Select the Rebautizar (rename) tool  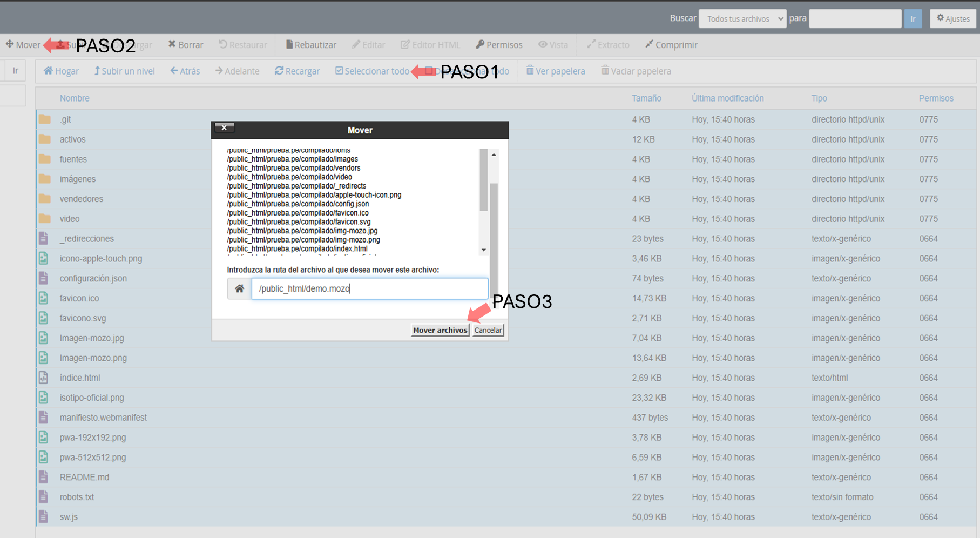coord(311,44)
